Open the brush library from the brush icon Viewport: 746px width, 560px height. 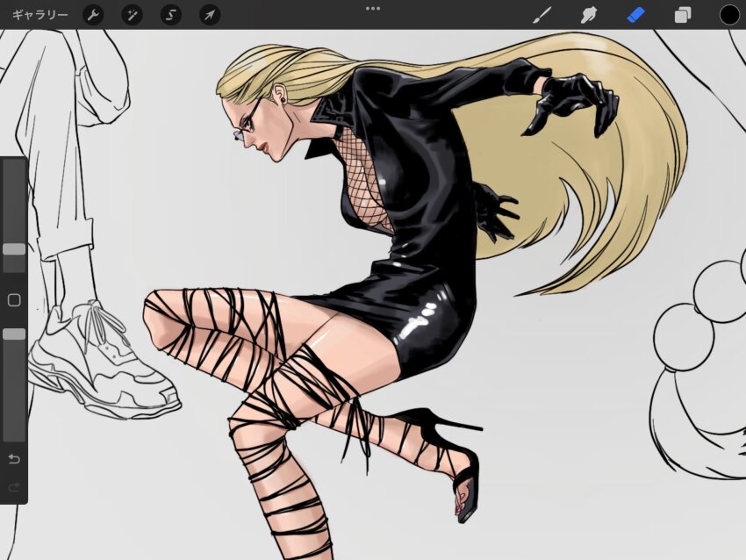click(541, 14)
